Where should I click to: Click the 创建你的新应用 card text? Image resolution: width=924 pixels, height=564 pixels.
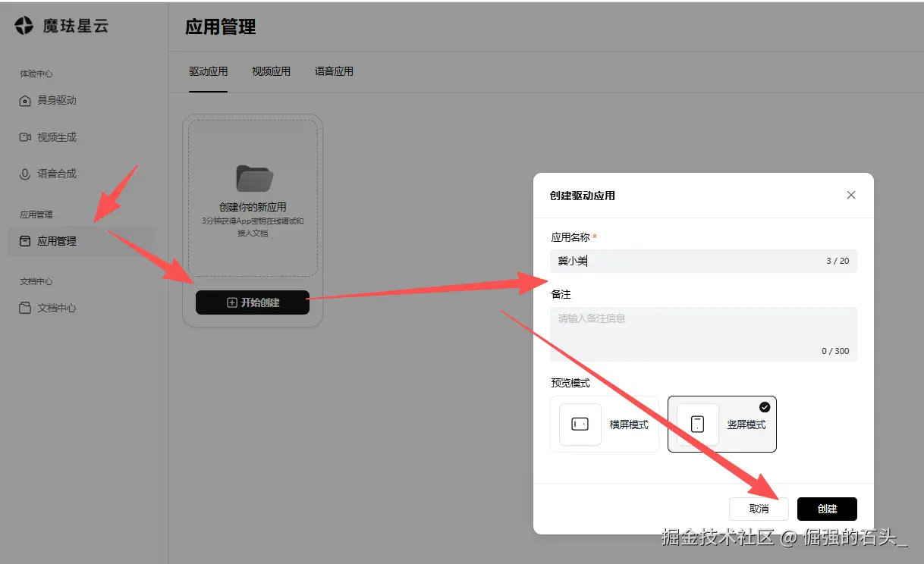[x=253, y=207]
